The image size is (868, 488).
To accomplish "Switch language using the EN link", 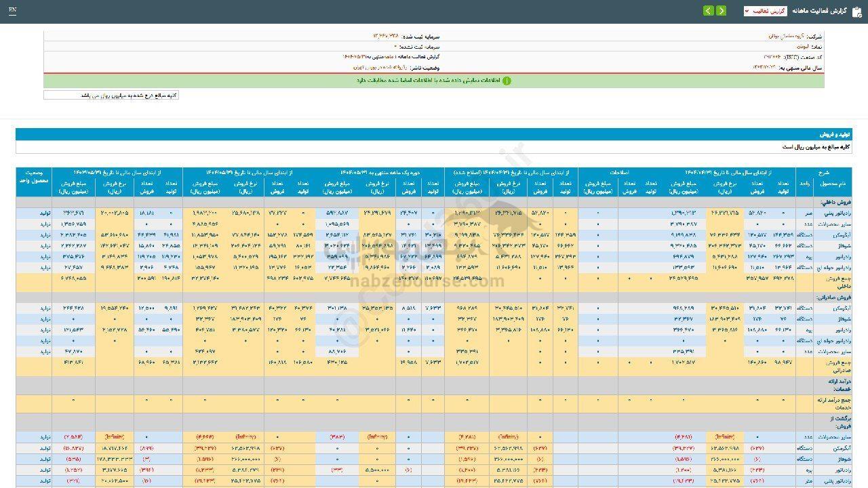I will click(13, 11).
